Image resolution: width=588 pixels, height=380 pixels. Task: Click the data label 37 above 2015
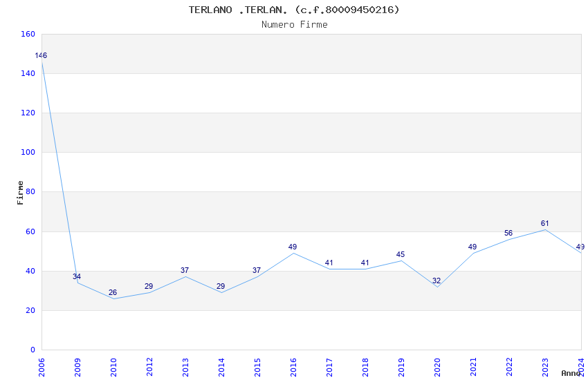point(257,270)
